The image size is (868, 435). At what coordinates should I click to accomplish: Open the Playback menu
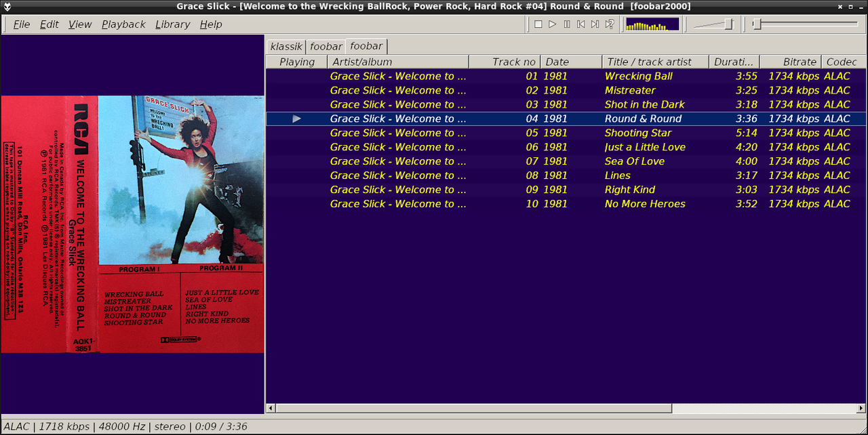point(123,24)
